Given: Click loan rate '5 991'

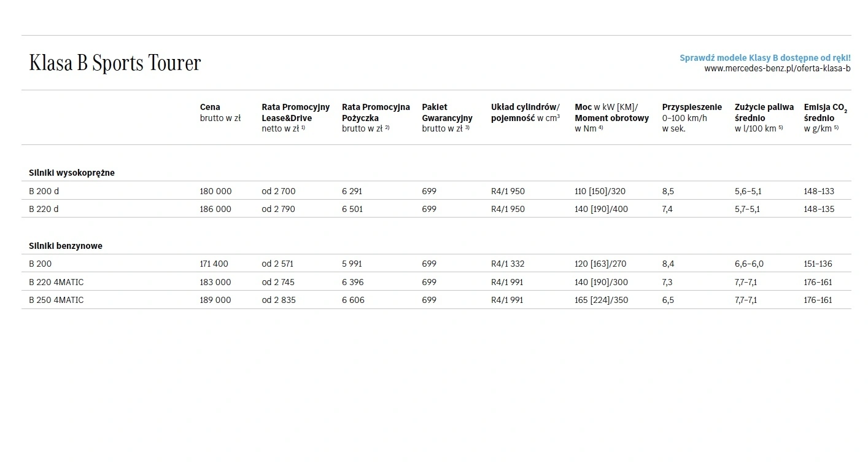Looking at the screenshot, I should coord(352,264).
